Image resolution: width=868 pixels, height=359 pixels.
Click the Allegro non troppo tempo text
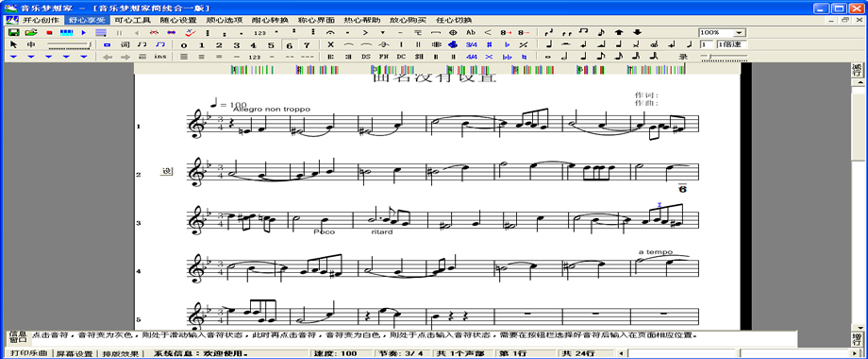point(272,110)
